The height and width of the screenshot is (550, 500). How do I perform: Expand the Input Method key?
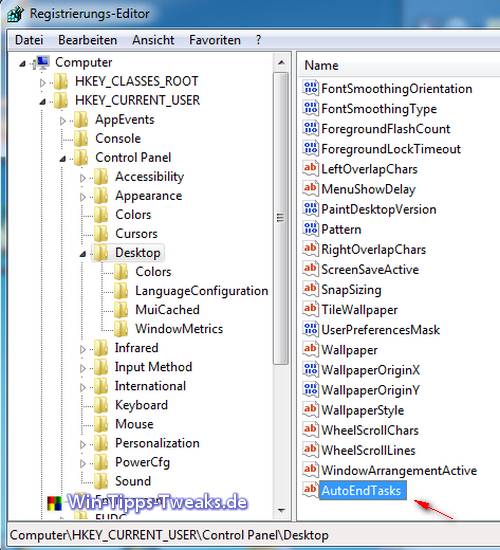pyautogui.click(x=83, y=368)
